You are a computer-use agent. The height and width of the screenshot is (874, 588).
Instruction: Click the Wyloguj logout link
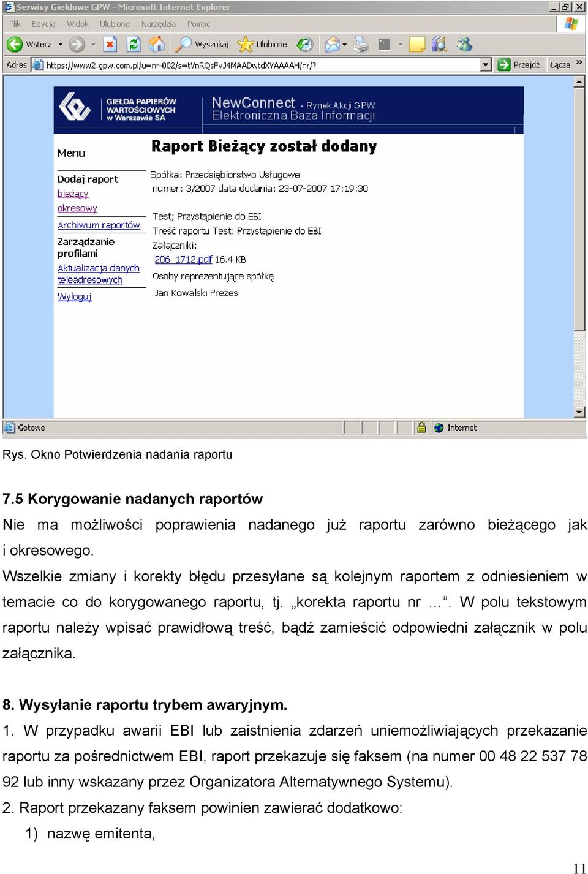(x=74, y=296)
